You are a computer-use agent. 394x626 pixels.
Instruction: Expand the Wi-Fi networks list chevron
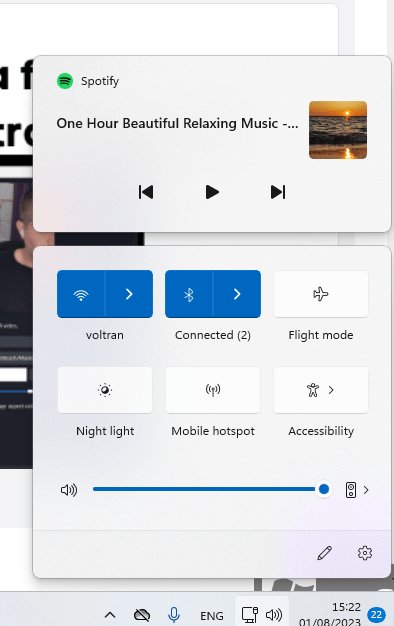[x=129, y=294]
